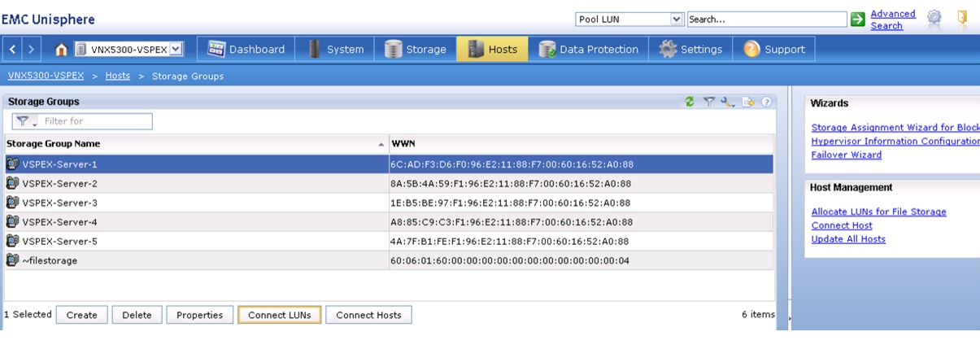Open the Pool LUN search type dropdown
Image resolution: width=980 pixels, height=358 pixels.
pos(677,19)
